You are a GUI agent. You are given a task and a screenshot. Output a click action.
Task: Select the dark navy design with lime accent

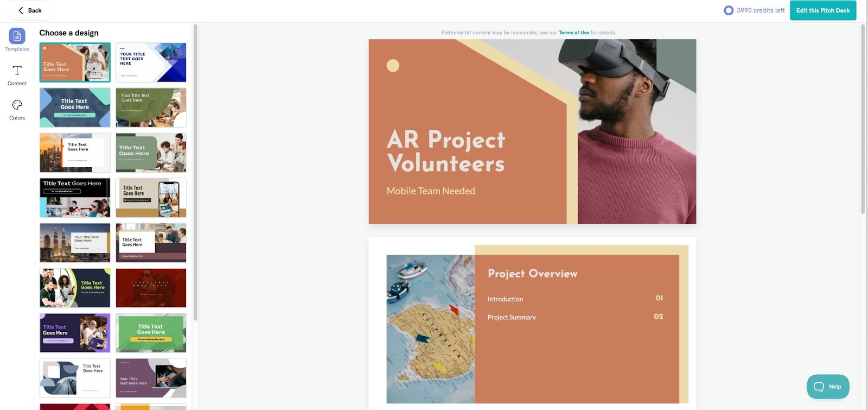coord(75,288)
